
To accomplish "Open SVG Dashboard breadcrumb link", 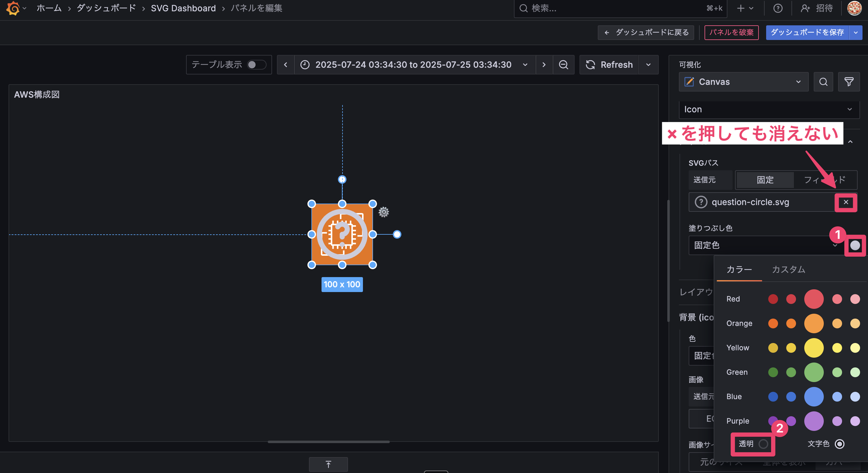I will [183, 8].
